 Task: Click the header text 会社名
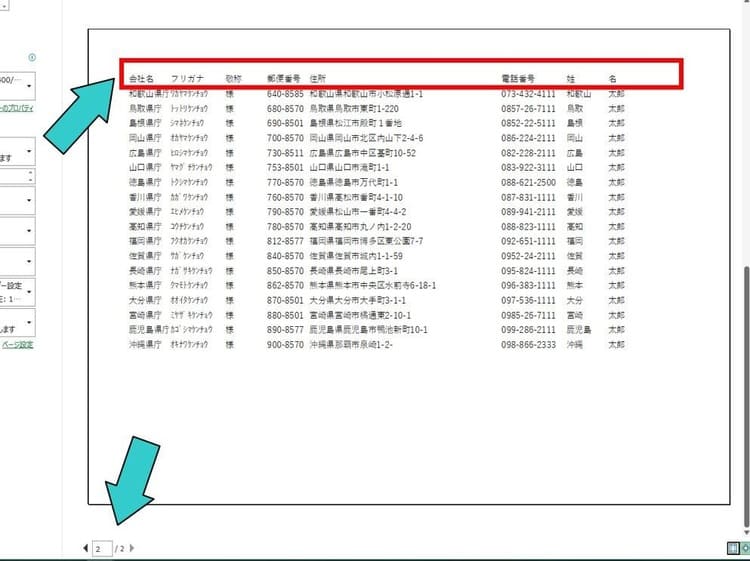tap(142, 78)
